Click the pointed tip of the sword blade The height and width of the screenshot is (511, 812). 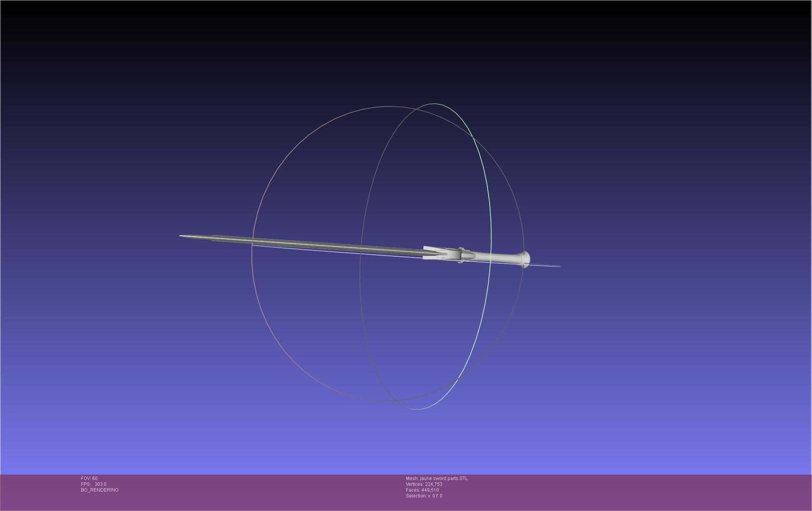click(182, 236)
